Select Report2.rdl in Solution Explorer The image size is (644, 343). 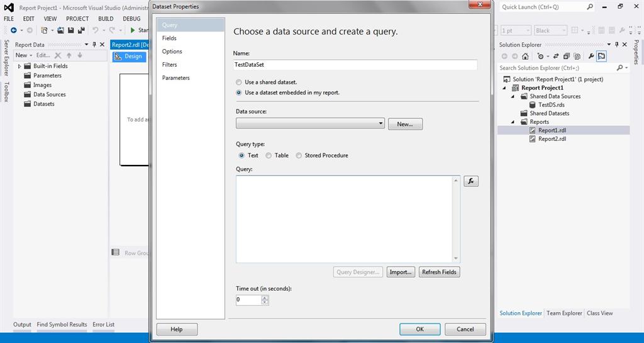coord(552,139)
